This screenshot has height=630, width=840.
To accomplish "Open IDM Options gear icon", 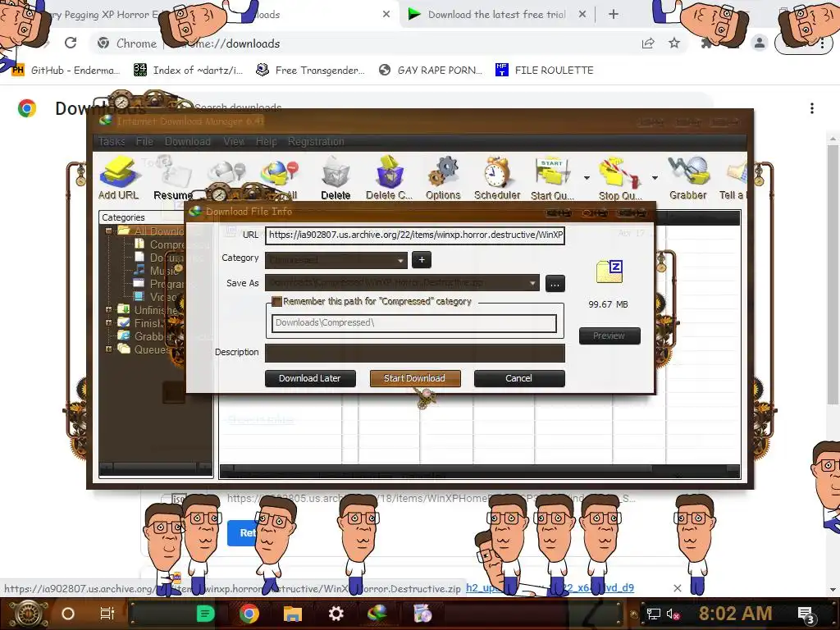I will (443, 178).
